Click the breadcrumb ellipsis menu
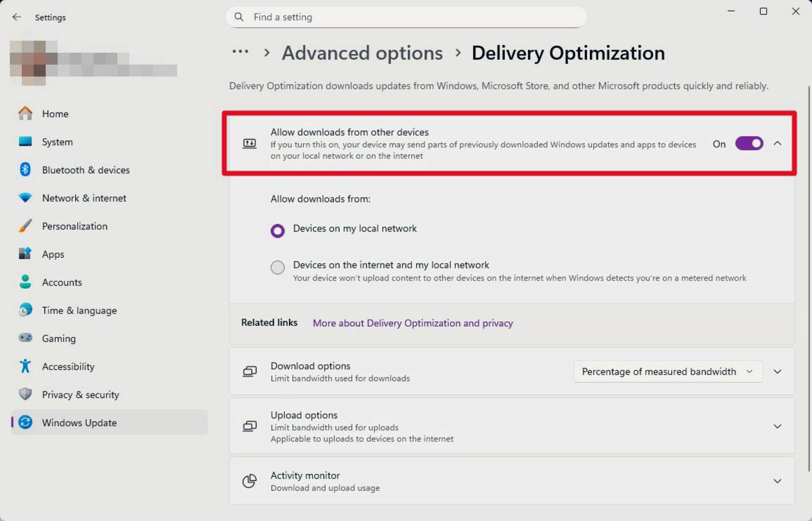The image size is (812, 521). (x=240, y=52)
